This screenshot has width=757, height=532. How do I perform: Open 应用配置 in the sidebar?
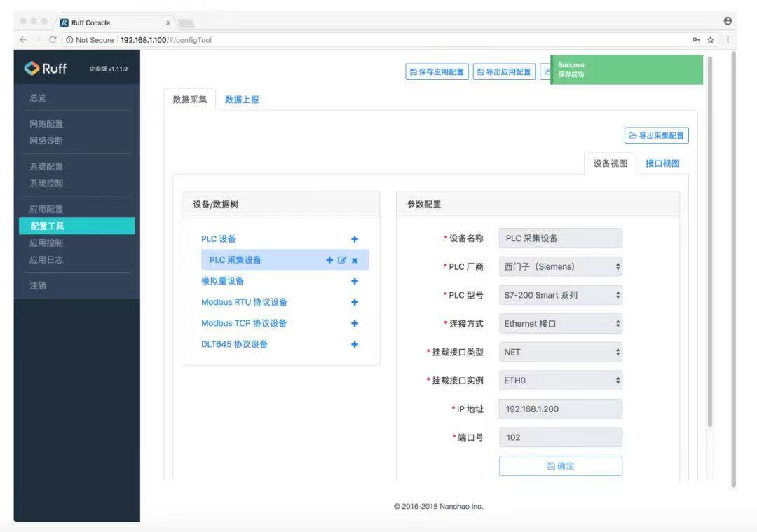click(46, 209)
